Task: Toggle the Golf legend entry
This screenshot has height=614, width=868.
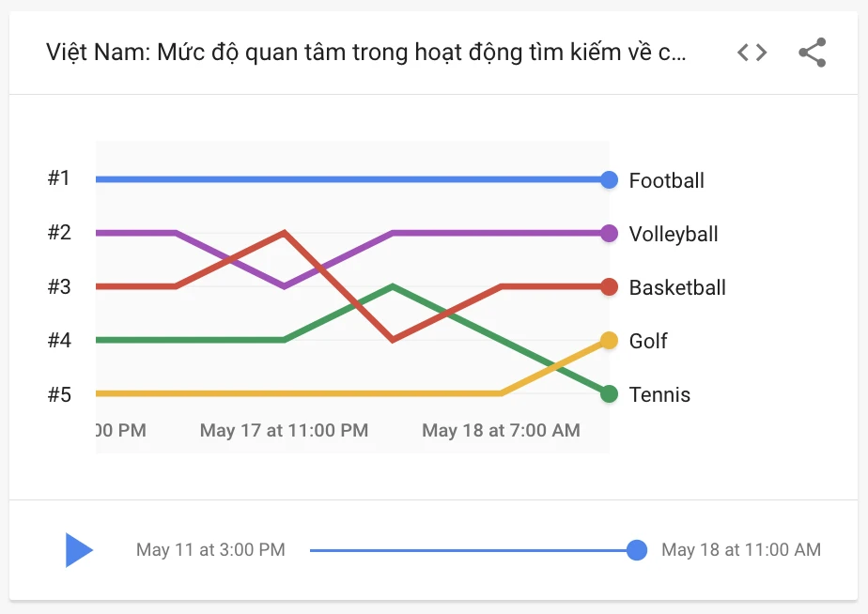Action: (648, 341)
